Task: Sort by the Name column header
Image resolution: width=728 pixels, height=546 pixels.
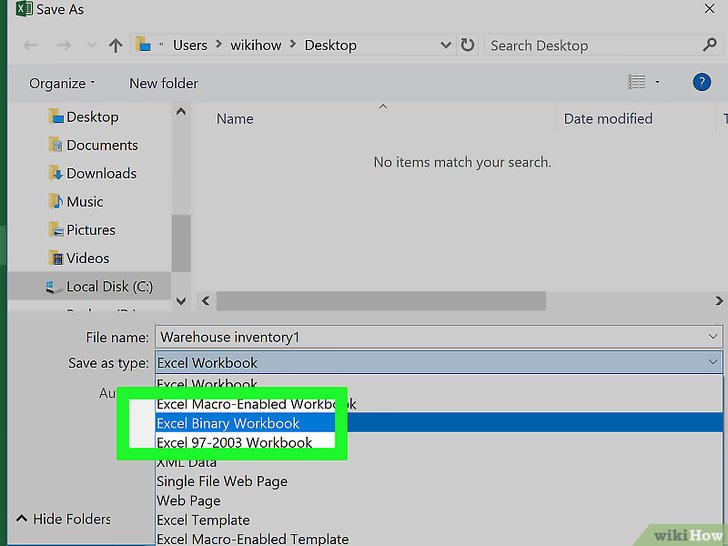Action: [x=235, y=119]
